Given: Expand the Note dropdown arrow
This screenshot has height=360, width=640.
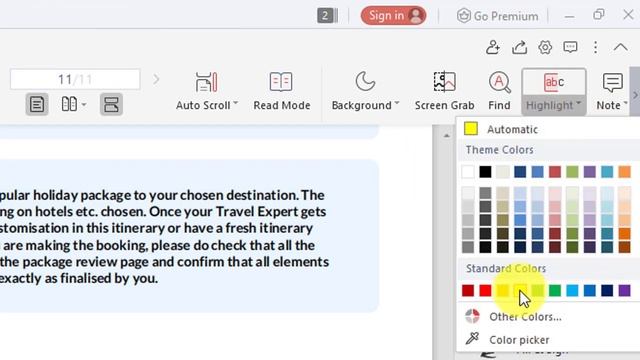Looking at the screenshot, I should click(x=625, y=104).
